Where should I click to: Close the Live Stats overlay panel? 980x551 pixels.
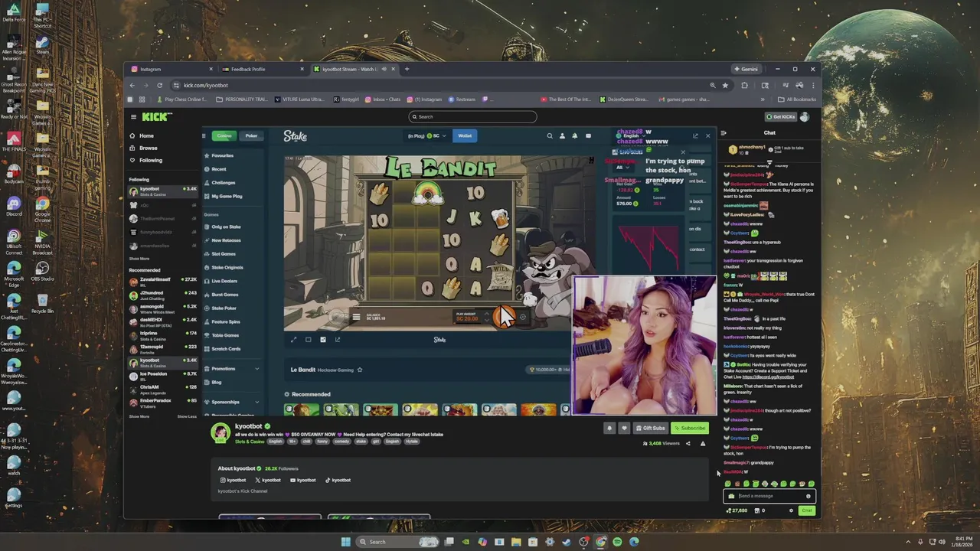(x=683, y=152)
